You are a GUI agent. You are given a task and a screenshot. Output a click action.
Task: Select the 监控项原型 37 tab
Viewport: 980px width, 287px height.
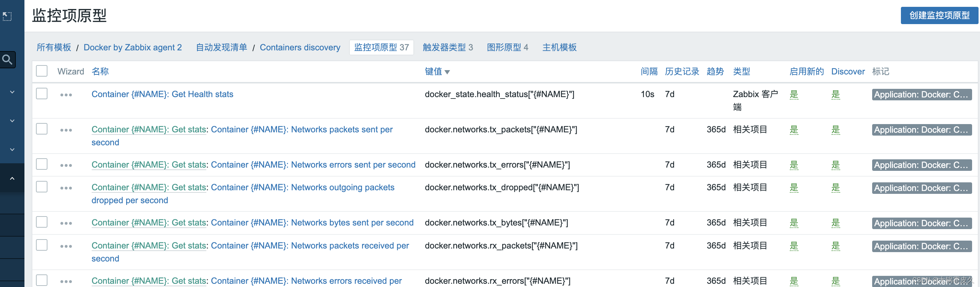click(x=381, y=47)
